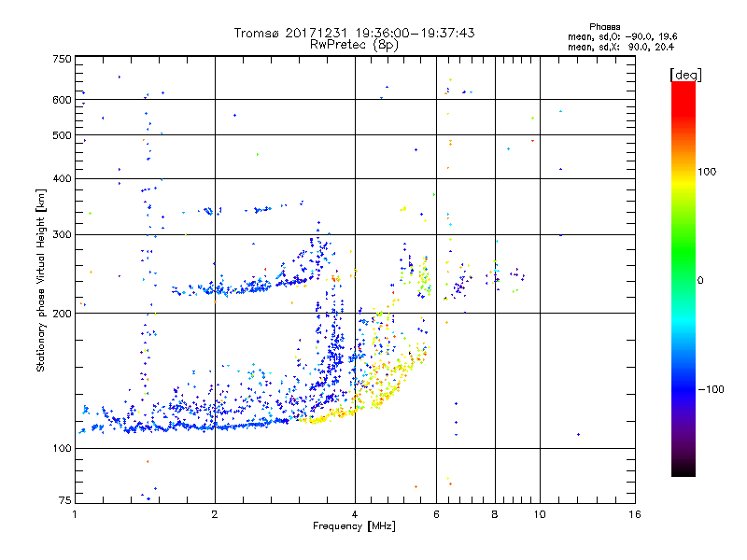The height and width of the screenshot is (560, 747).
Task: Click the y-axis label '500'
Action: 62,135
